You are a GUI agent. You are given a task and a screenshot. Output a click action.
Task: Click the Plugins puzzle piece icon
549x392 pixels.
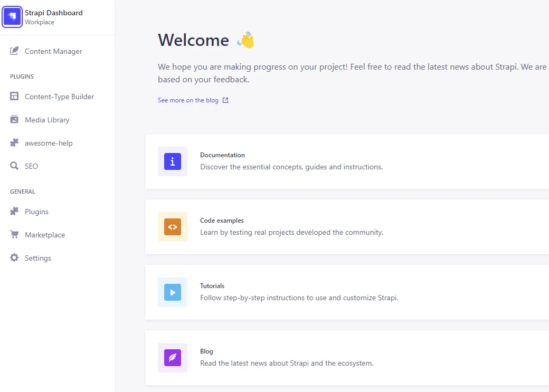coord(14,212)
